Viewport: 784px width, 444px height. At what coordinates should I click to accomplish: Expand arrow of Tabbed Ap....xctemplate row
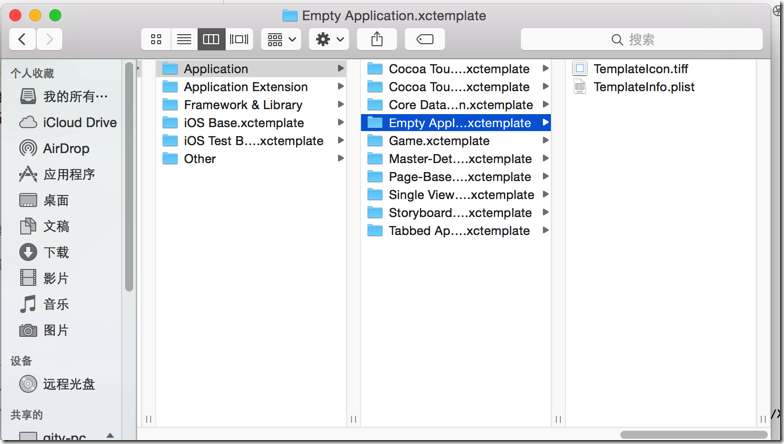point(546,230)
